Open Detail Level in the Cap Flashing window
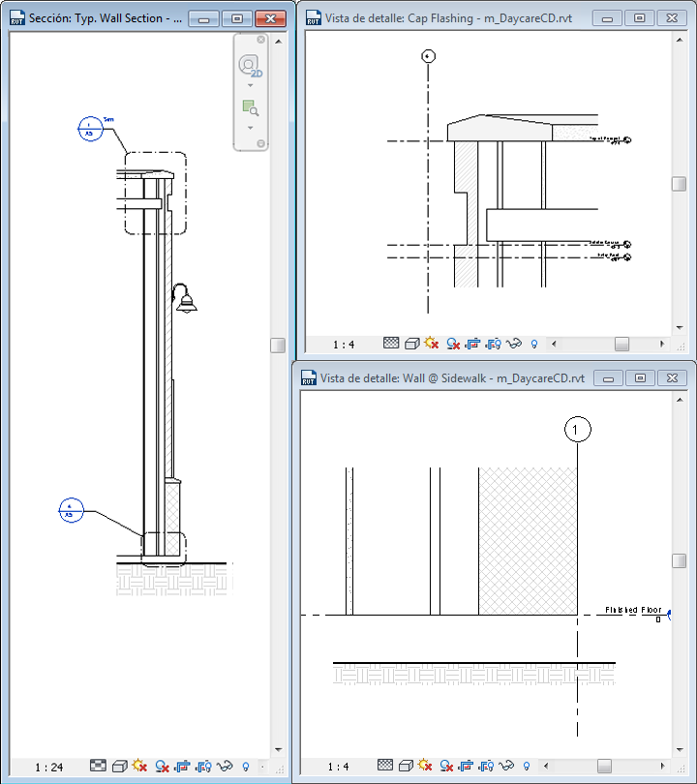697x784 pixels. pos(391,343)
